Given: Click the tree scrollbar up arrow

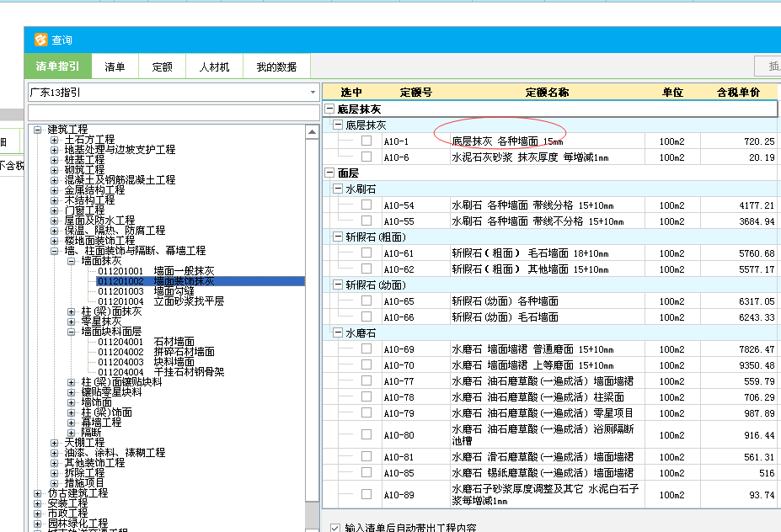Looking at the screenshot, I should (x=313, y=132).
